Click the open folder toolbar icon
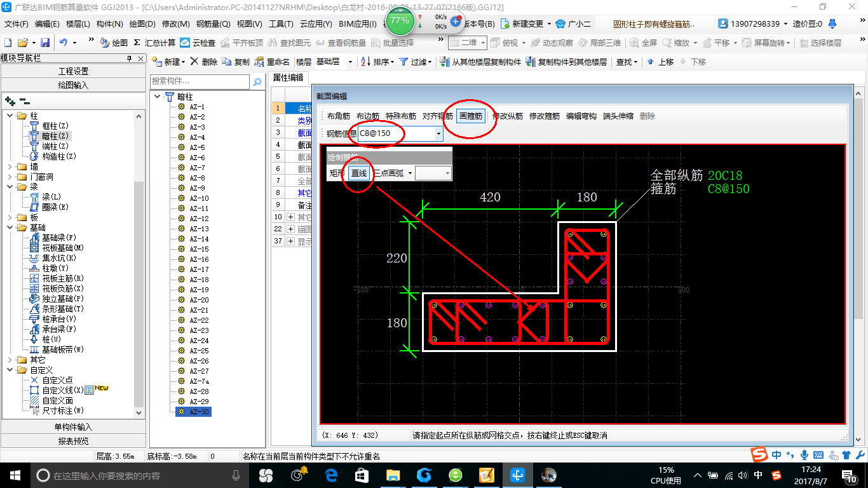 tap(23, 43)
